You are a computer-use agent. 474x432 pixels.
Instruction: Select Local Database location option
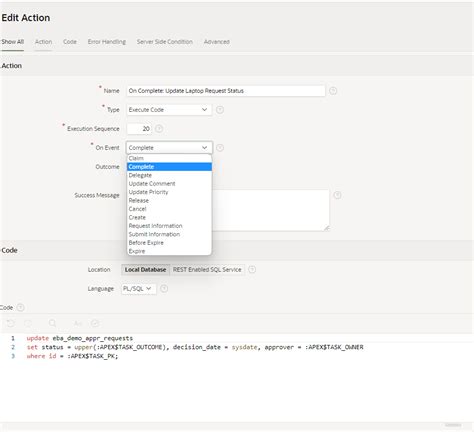coord(145,270)
